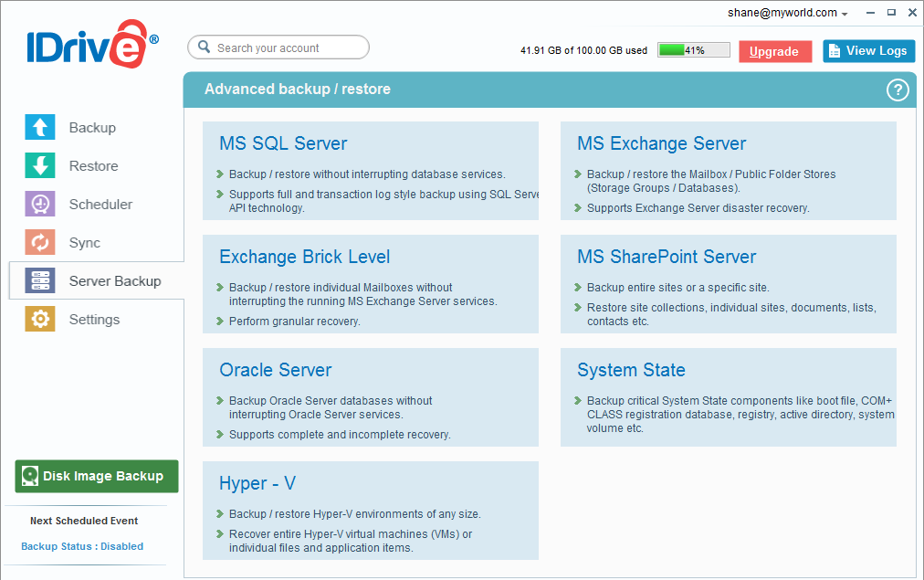Go to the Restore section label

pyautogui.click(x=94, y=166)
